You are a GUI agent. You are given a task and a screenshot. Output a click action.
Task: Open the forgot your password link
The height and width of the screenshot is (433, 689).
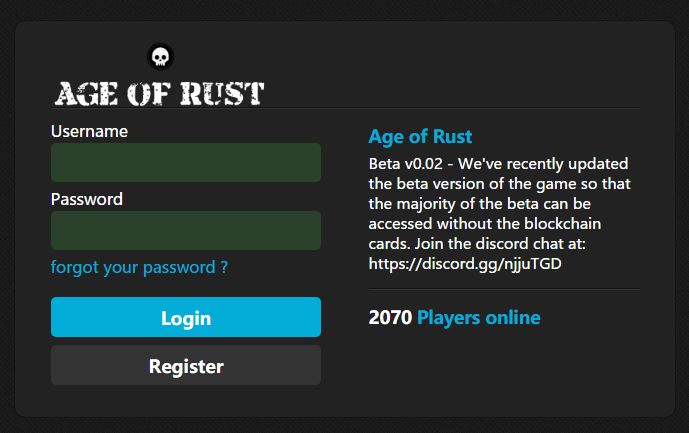pyautogui.click(x=139, y=268)
